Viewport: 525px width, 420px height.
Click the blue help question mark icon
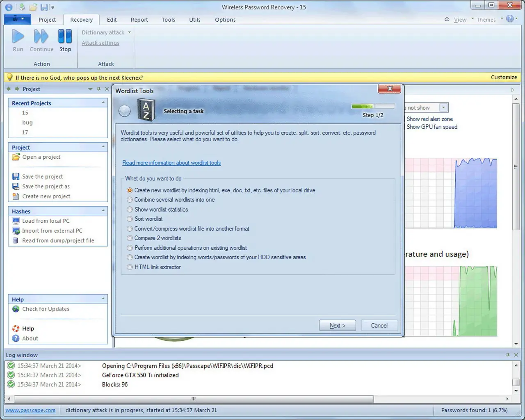point(510,19)
